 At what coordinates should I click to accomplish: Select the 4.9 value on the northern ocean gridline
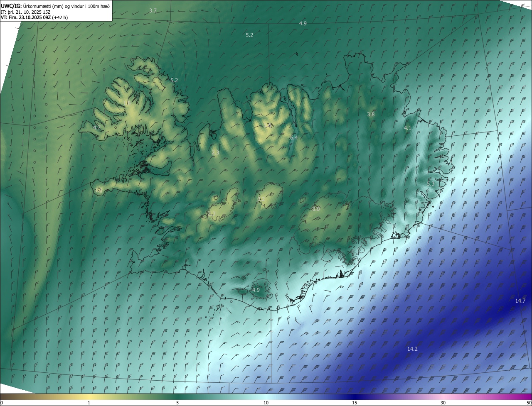pos(303,24)
